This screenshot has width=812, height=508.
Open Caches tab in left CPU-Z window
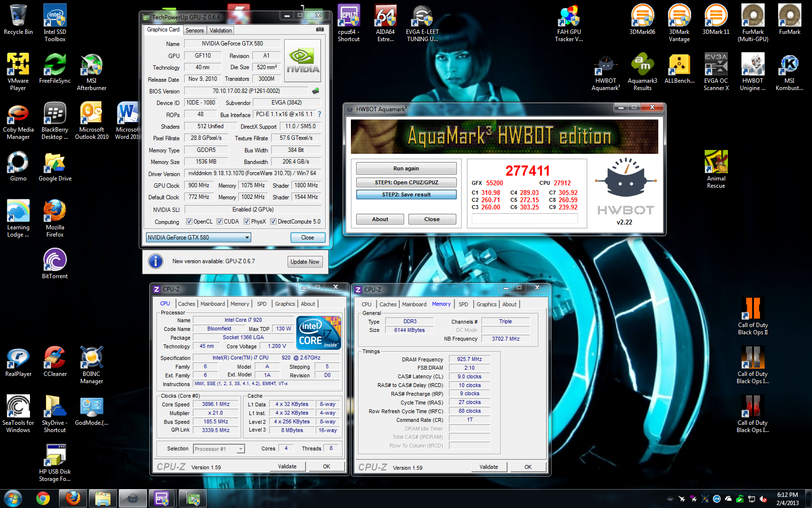point(187,304)
